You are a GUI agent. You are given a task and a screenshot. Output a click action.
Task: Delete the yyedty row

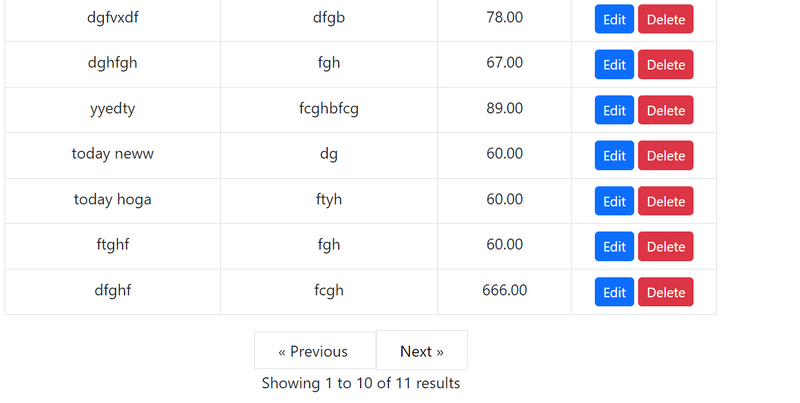click(x=665, y=110)
